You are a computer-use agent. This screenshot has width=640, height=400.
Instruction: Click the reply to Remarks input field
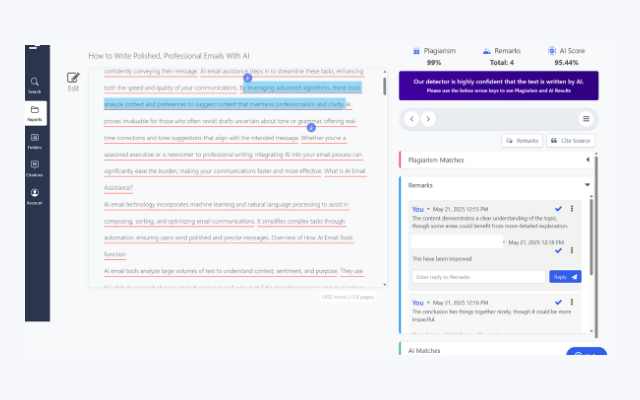coord(478,277)
